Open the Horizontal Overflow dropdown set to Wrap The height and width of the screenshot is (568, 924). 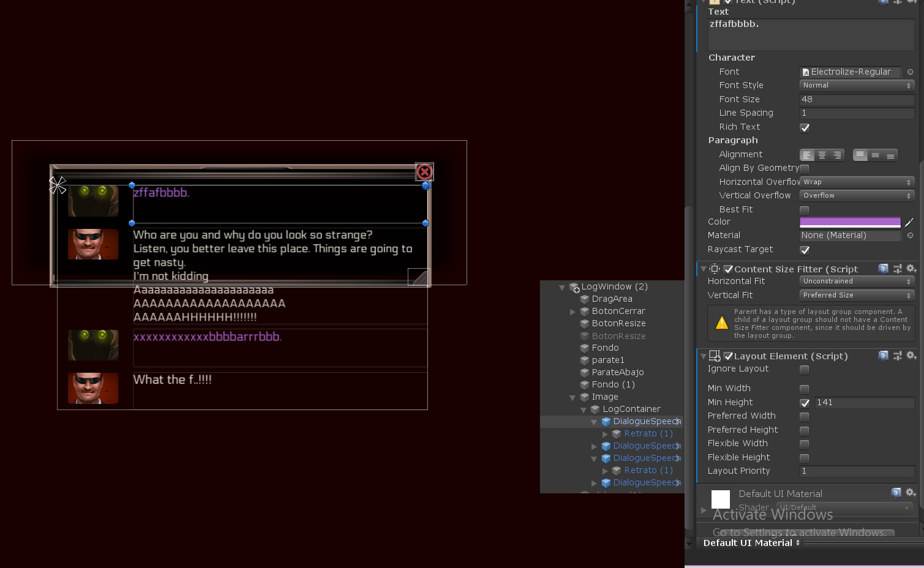pos(856,182)
